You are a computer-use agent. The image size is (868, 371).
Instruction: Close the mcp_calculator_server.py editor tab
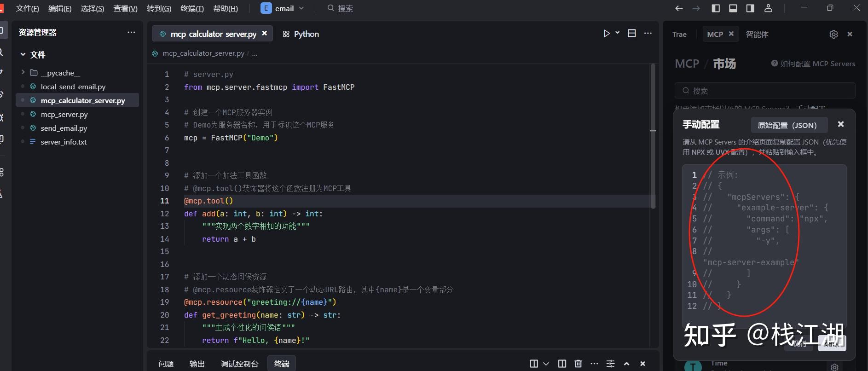point(264,34)
